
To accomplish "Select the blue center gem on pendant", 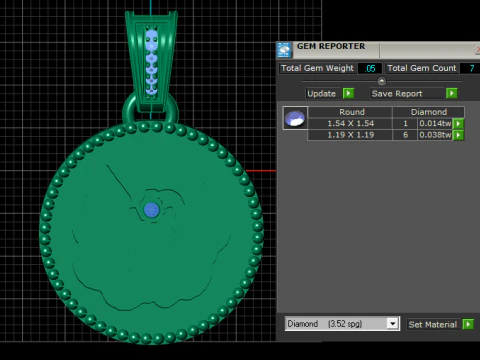I will pyautogui.click(x=152, y=210).
